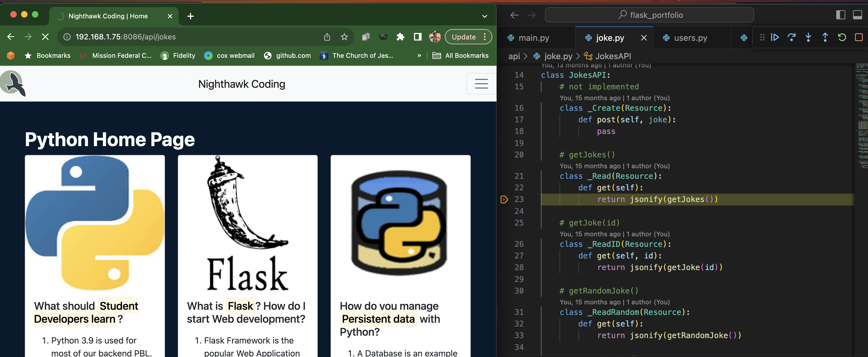
Task: Close the joke.py editor tab
Action: pos(644,38)
